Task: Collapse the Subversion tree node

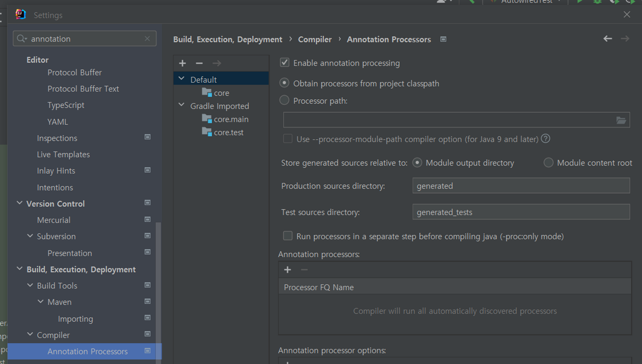Action: [x=30, y=236]
